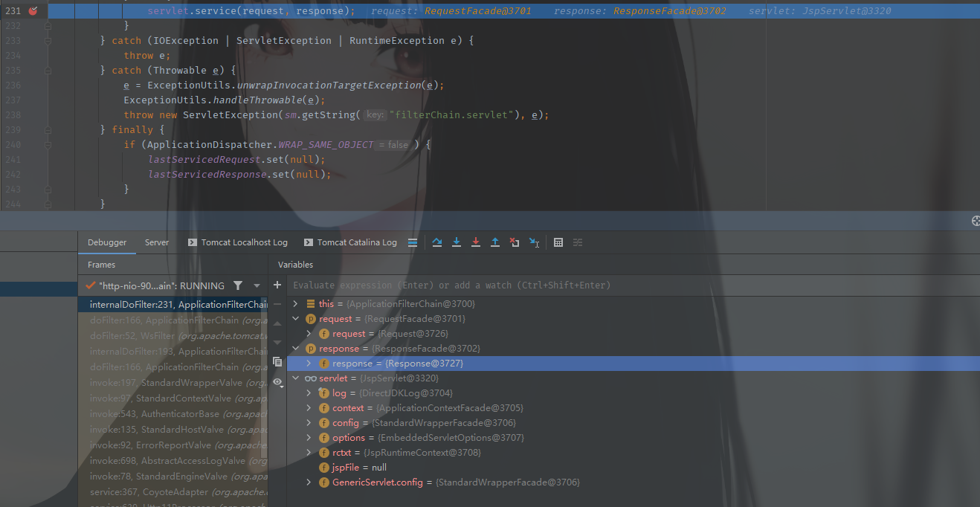
Task: Click the fold marker on line 232
Action: coord(48,26)
